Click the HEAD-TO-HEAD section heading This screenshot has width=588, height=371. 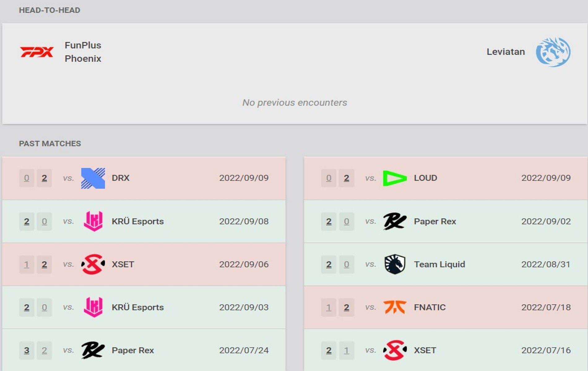point(50,10)
